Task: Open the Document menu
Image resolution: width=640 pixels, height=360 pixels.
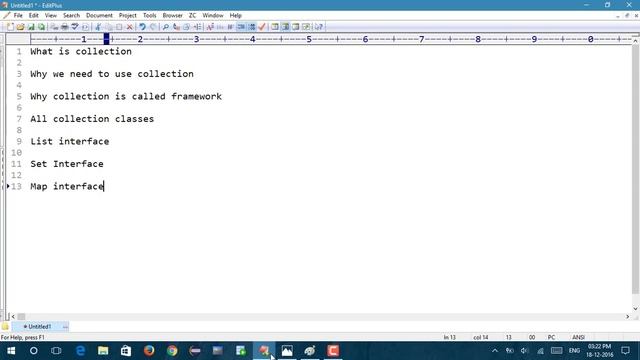Action: pos(99,16)
